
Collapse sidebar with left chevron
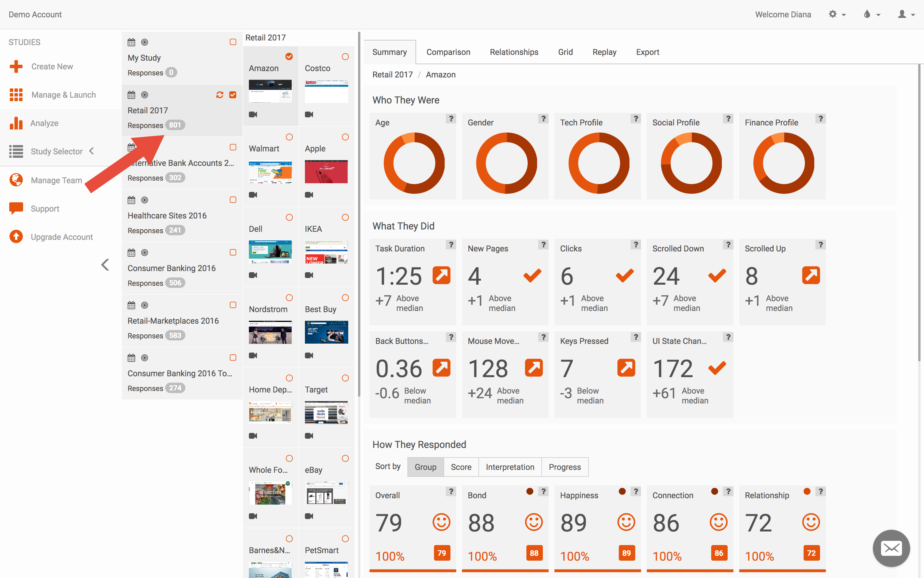tap(105, 264)
